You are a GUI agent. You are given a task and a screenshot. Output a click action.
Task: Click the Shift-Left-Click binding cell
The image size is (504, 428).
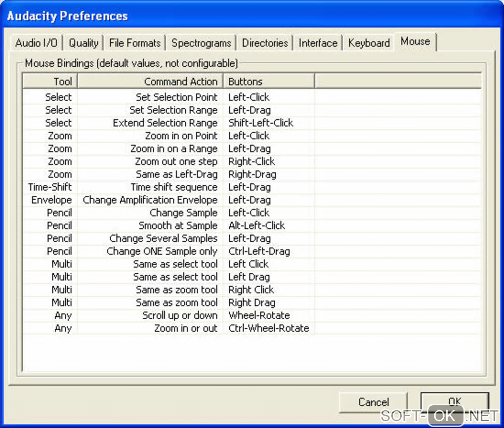coord(261,123)
